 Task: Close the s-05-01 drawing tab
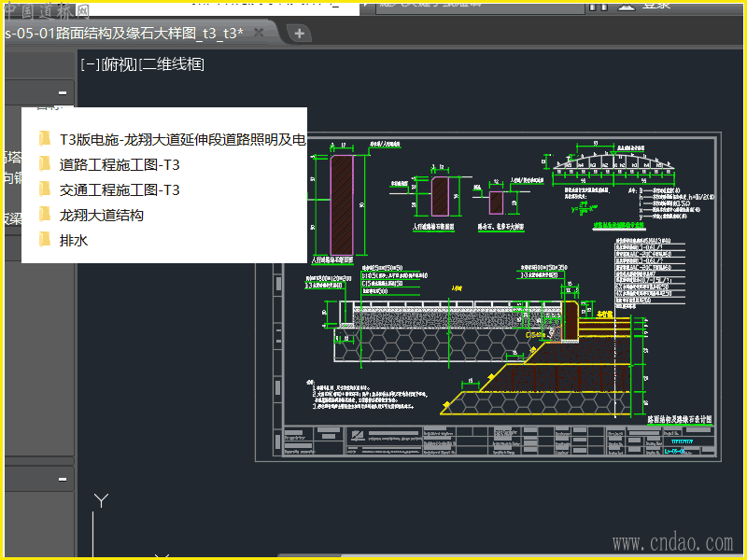tap(259, 33)
